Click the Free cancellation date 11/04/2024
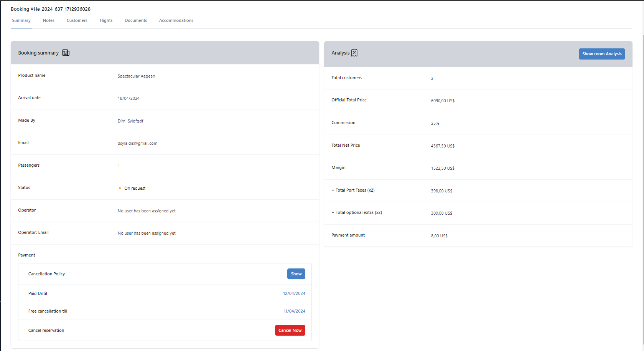Image resolution: width=644 pixels, height=351 pixels. pos(294,311)
